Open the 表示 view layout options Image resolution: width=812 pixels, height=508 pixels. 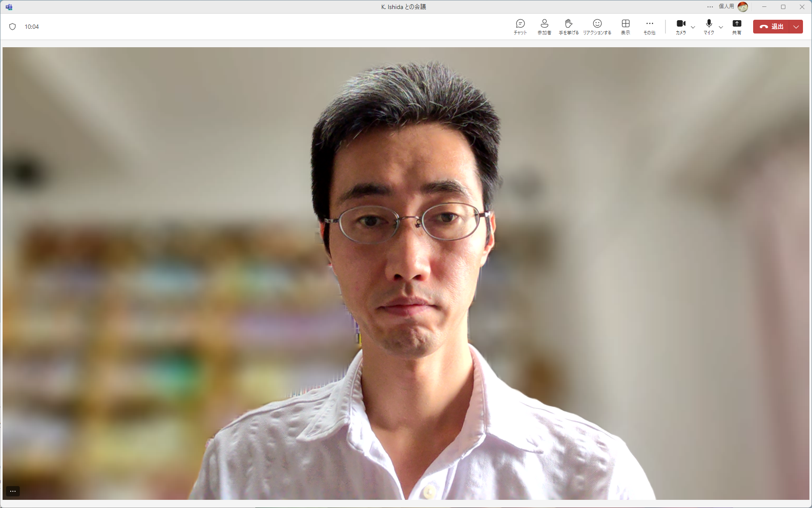pyautogui.click(x=625, y=26)
